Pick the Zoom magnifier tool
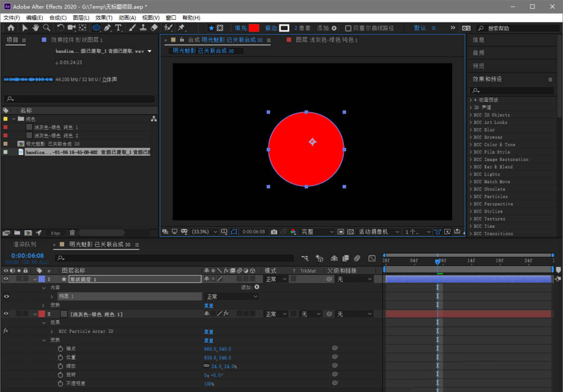563x392 pixels. [x=46, y=28]
